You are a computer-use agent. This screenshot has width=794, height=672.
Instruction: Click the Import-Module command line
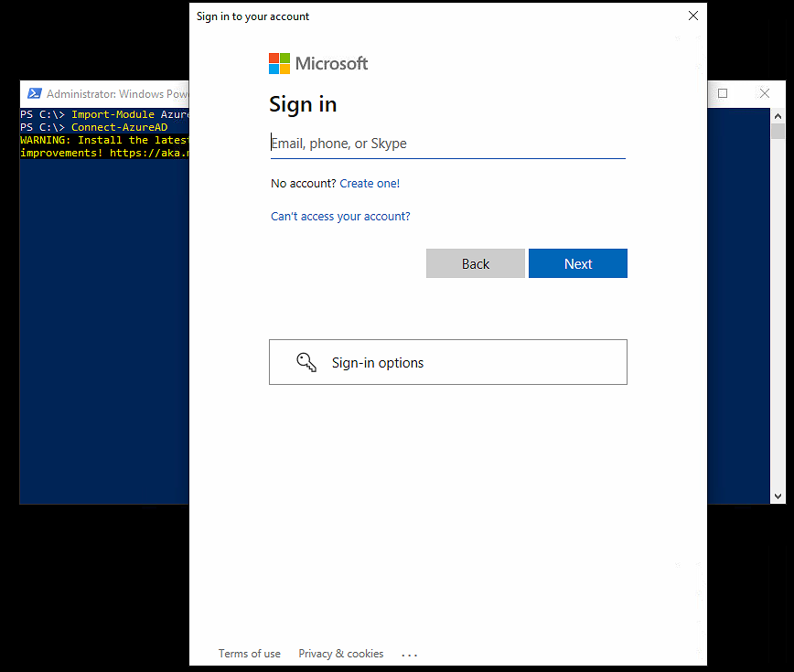coord(104,115)
